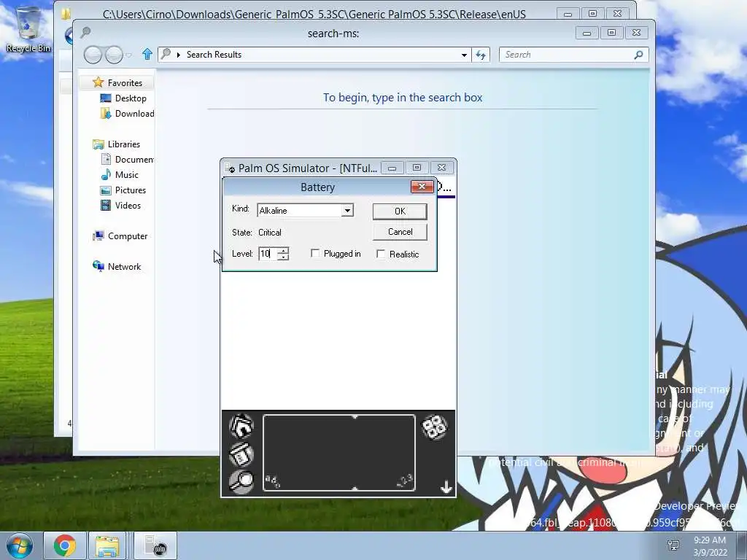Screen dimensions: 747x560
Task: Open recent locations arrow beside nav buttons
Action: (x=128, y=55)
